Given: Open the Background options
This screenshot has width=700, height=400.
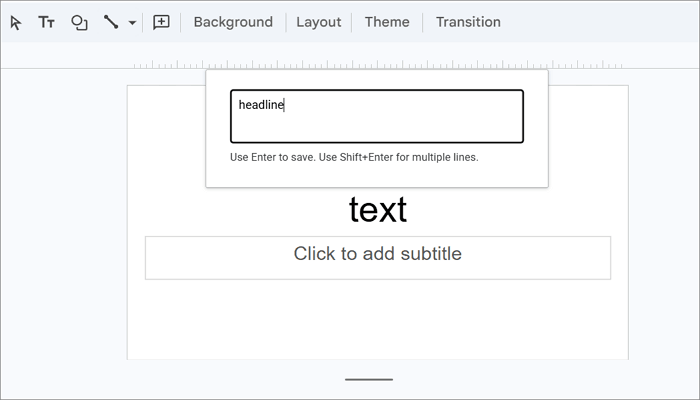Looking at the screenshot, I should (233, 22).
